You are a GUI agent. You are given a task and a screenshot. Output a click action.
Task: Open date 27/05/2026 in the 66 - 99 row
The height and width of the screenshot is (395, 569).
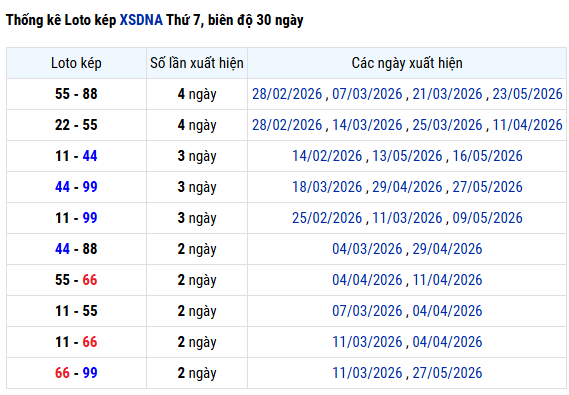(x=447, y=373)
